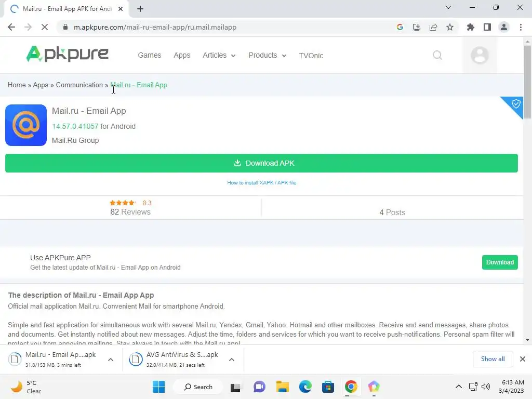Click the page vertical scrollbar

pyautogui.click(x=527, y=82)
